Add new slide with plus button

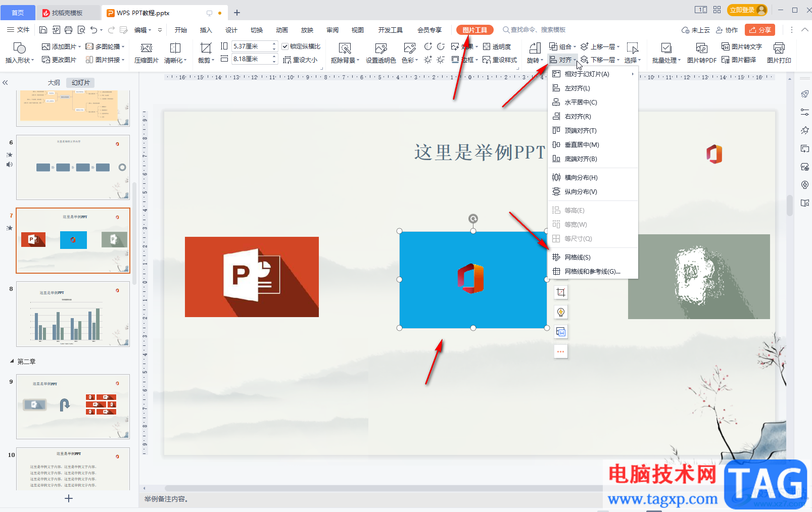coord(69,498)
